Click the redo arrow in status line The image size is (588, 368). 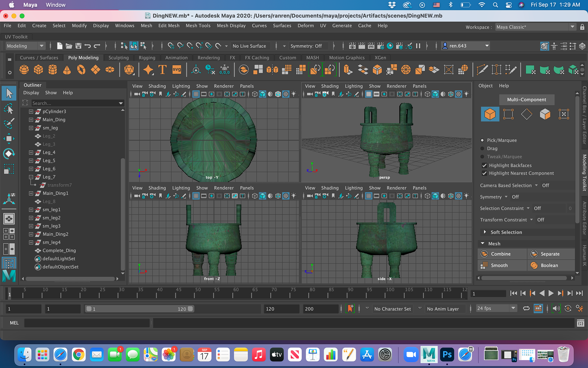(97, 46)
